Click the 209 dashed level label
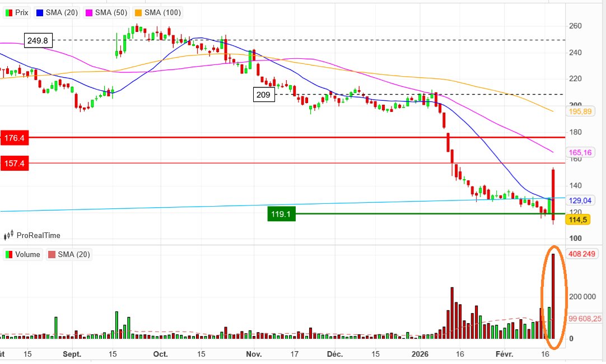The height and width of the screenshot is (364, 606). coord(264,95)
